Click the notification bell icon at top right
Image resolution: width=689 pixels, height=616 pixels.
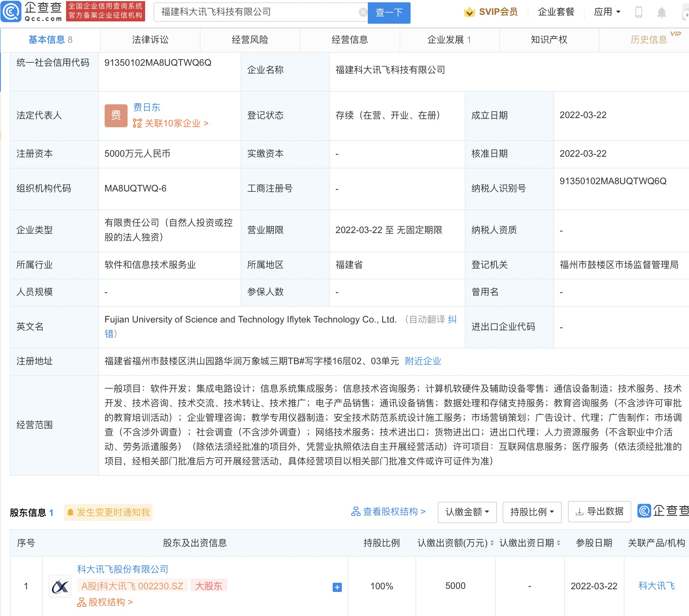[x=663, y=11]
